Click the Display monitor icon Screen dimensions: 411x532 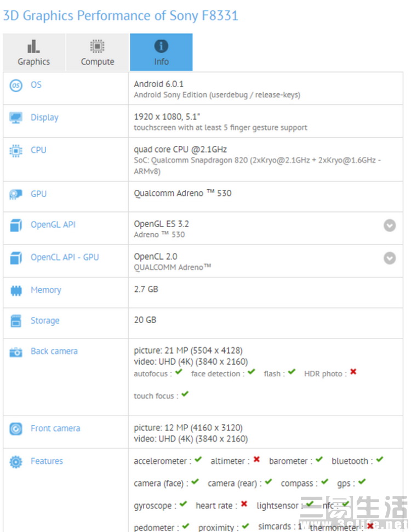click(x=16, y=118)
